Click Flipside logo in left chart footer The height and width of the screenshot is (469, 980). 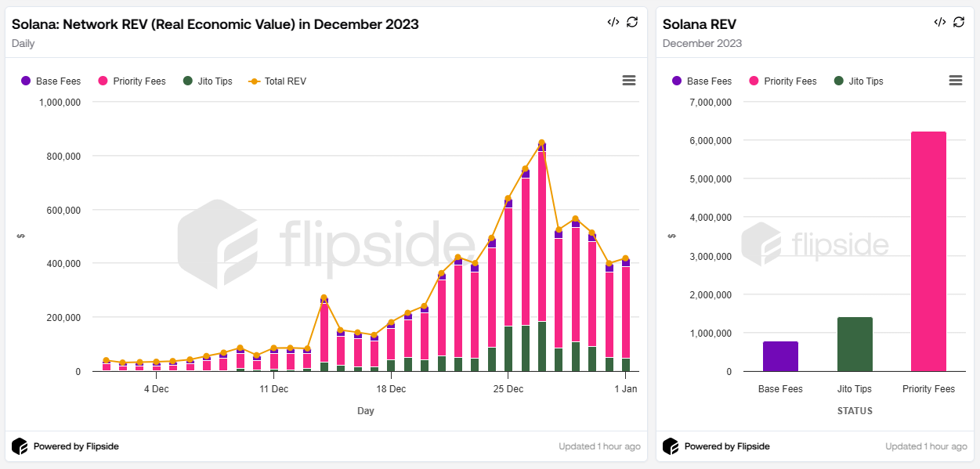pos(20,446)
